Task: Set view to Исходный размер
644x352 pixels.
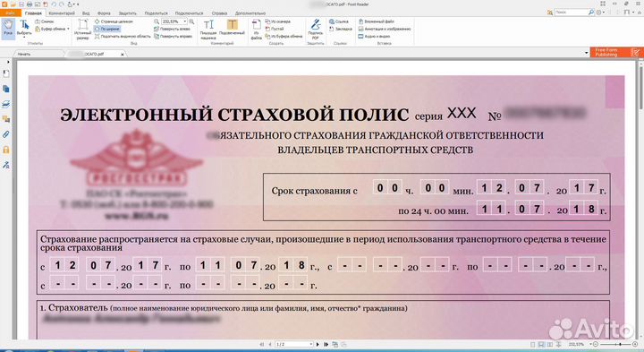Action: (82, 29)
